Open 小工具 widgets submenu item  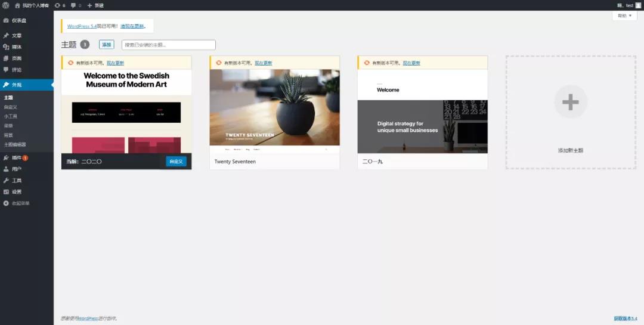(x=11, y=116)
